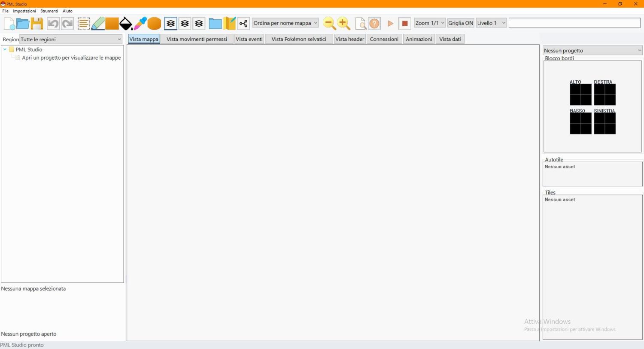Switch to the Vista dati tab
Screen dimensions: 644x349
tap(450, 39)
